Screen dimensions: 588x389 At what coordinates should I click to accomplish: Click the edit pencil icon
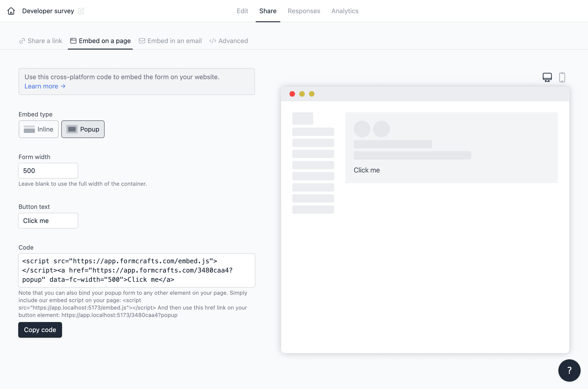click(x=81, y=10)
